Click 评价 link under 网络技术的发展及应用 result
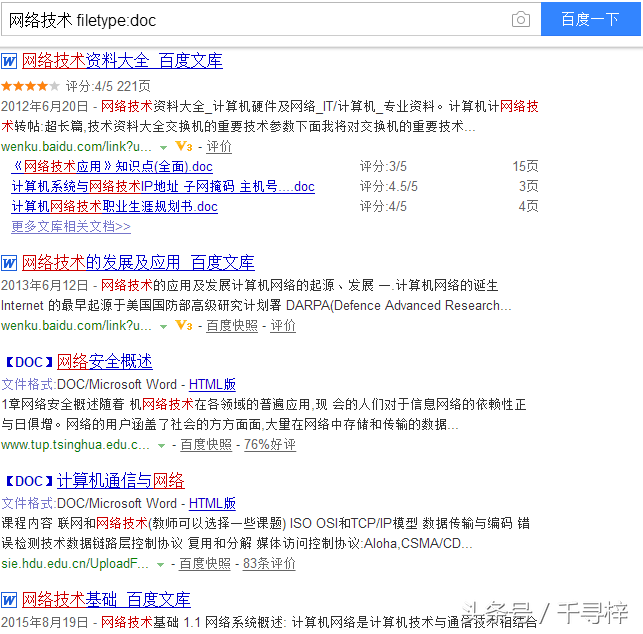 point(283,326)
